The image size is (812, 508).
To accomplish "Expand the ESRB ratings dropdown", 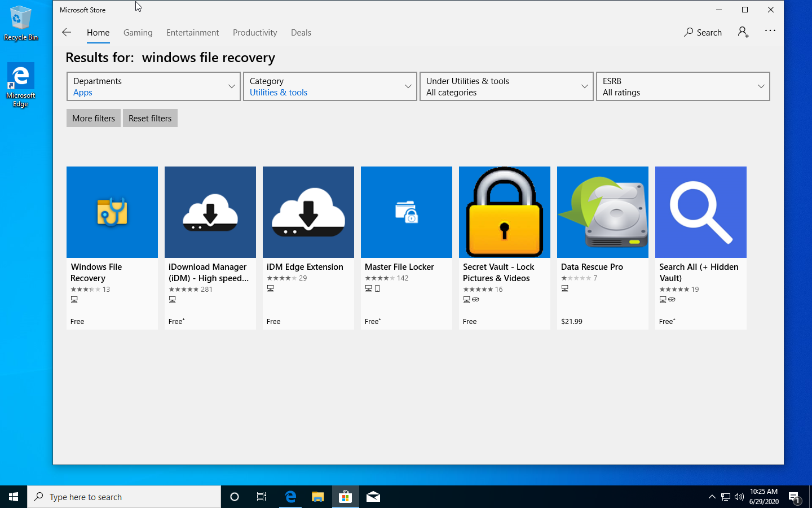I will (x=683, y=86).
